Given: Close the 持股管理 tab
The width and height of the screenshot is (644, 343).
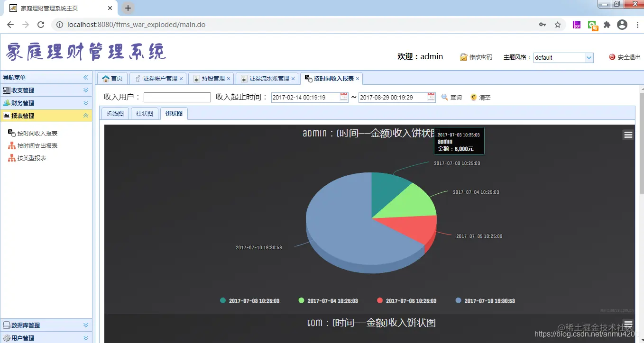Looking at the screenshot, I should [229, 79].
